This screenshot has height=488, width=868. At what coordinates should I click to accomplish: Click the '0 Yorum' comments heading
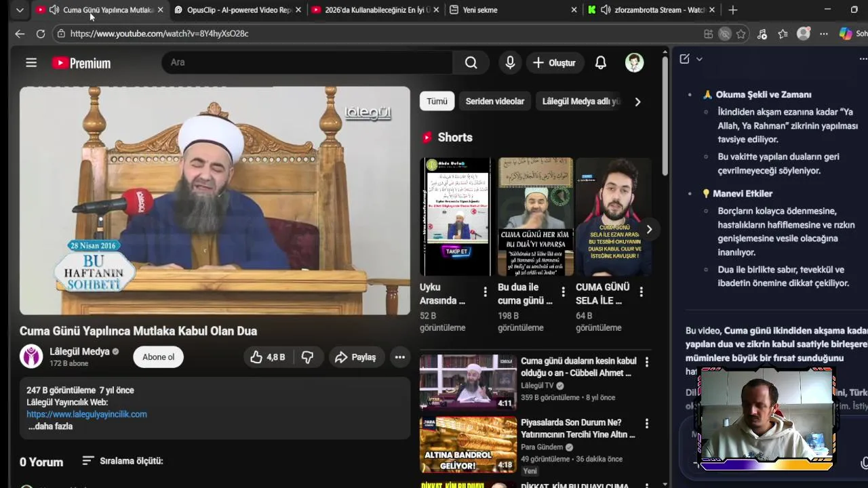point(41,462)
